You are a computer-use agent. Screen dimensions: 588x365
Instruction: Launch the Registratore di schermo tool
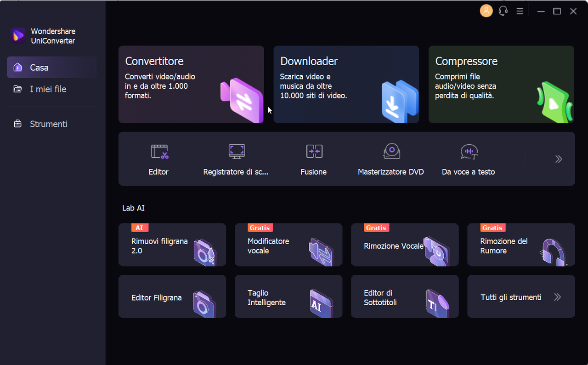tap(236, 159)
